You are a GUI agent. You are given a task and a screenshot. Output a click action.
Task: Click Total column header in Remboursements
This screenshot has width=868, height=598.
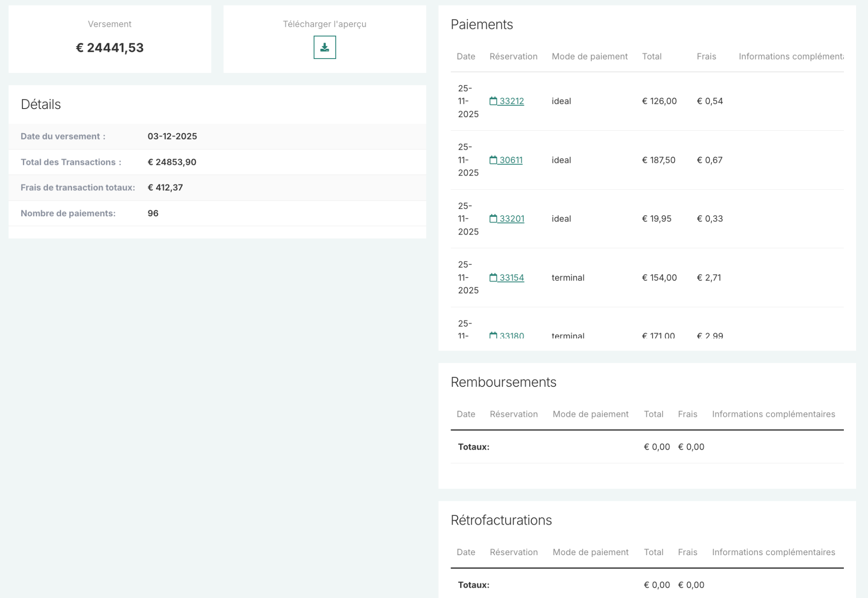[653, 414]
